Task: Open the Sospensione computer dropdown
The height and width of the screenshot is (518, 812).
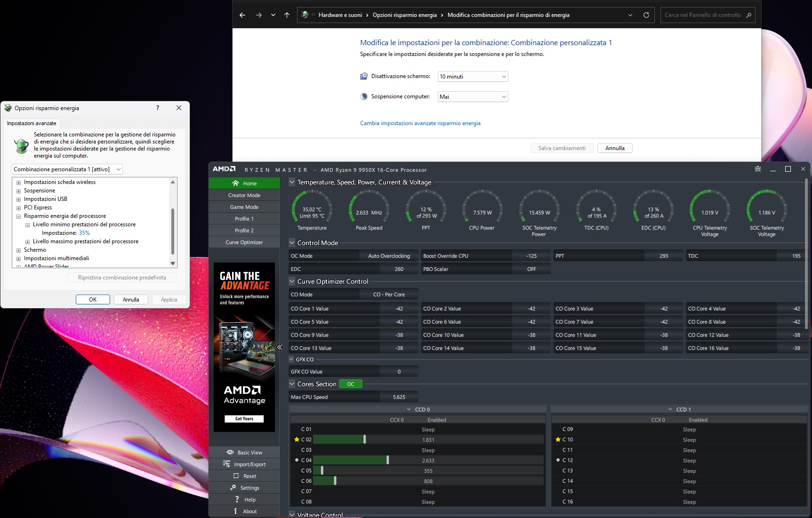Action: [x=473, y=97]
